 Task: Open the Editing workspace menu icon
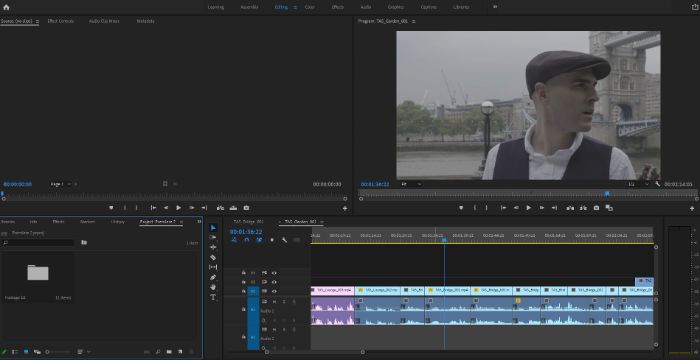[295, 8]
